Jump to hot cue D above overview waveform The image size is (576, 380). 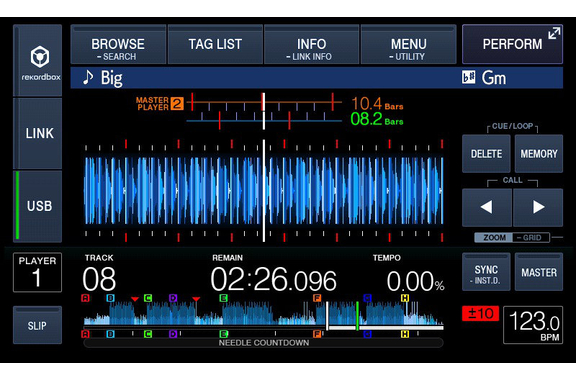click(x=173, y=298)
